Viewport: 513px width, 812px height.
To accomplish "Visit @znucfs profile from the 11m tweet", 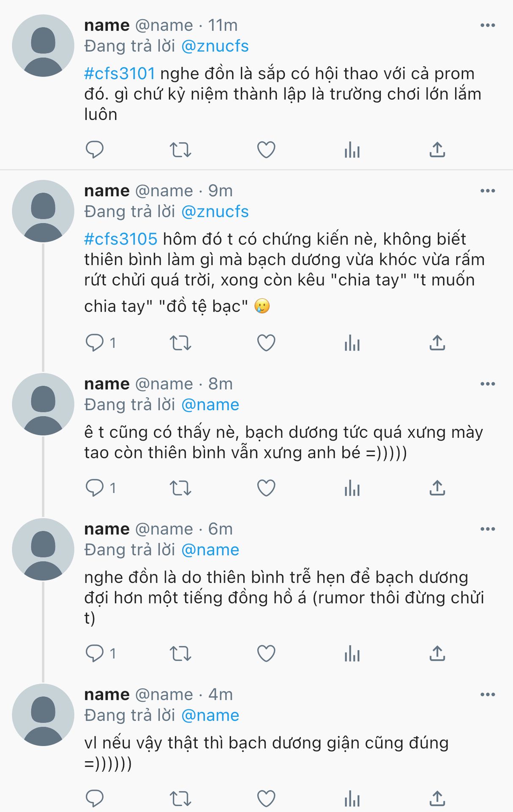I will tap(215, 47).
